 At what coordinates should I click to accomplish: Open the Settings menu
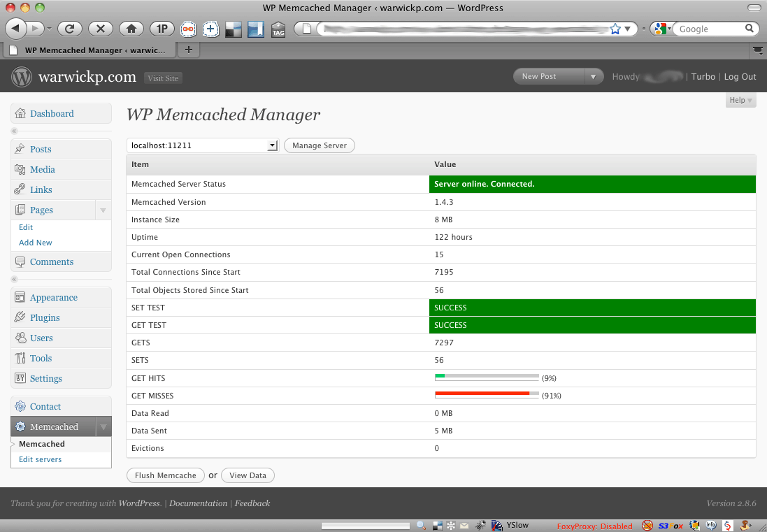[x=46, y=378]
